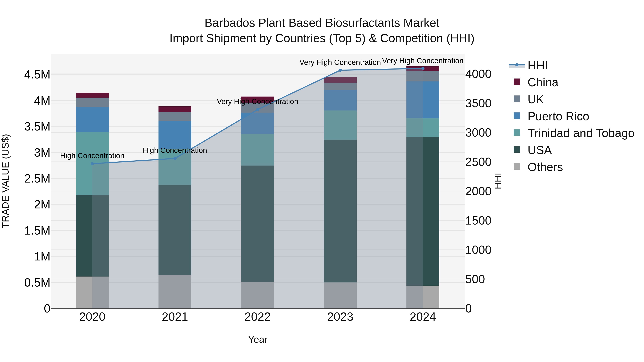
Task: Toggle the HHI legend entry
Action: point(528,65)
